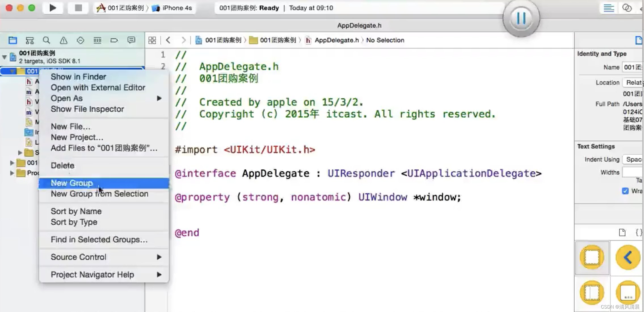Open the symbol navigator icon

point(30,40)
